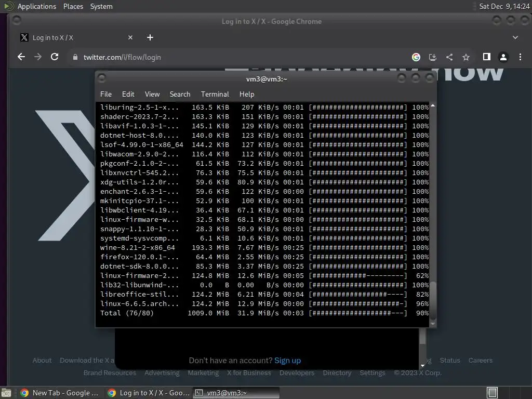Open the terminal File menu
The image size is (532, 399).
click(x=106, y=94)
